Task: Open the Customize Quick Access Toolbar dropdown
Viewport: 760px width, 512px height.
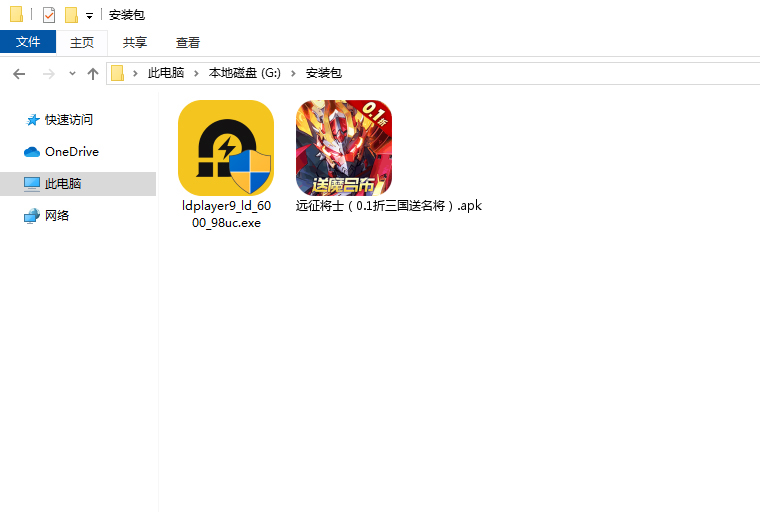Action: pos(89,16)
